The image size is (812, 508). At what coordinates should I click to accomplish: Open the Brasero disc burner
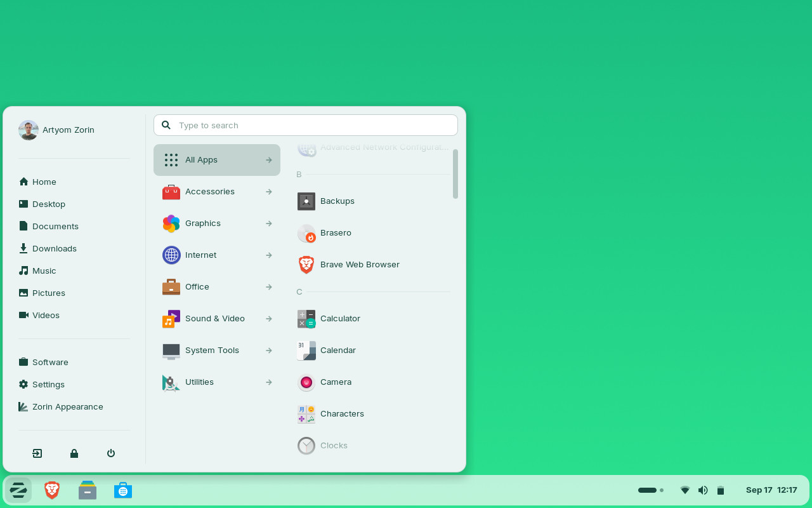(x=336, y=232)
